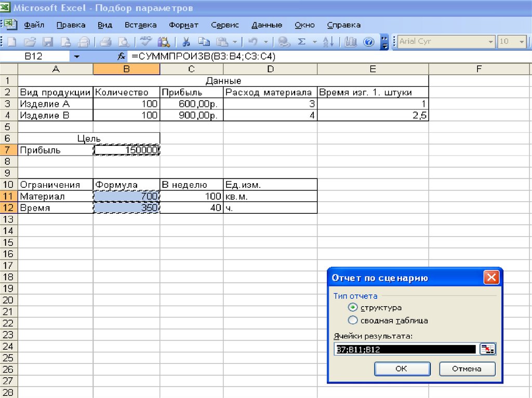Click the Цель merged cell
The height and width of the screenshot is (398, 532).
coord(89,139)
